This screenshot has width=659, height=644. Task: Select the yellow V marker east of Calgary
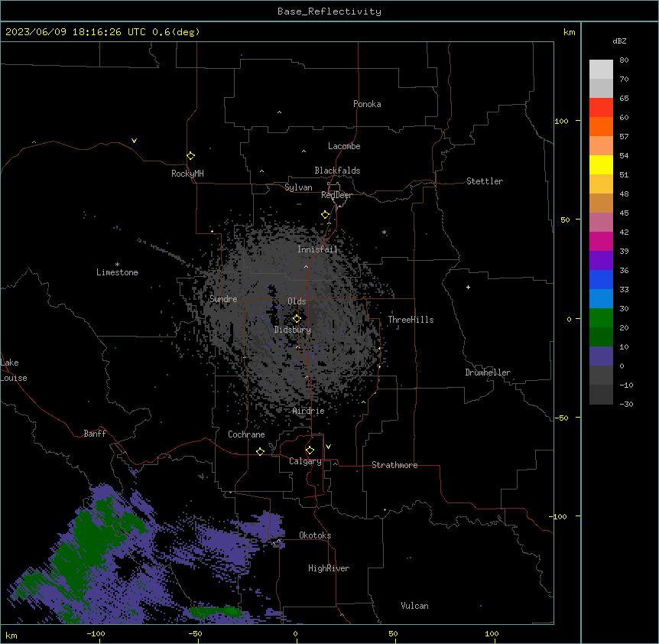pos(328,447)
